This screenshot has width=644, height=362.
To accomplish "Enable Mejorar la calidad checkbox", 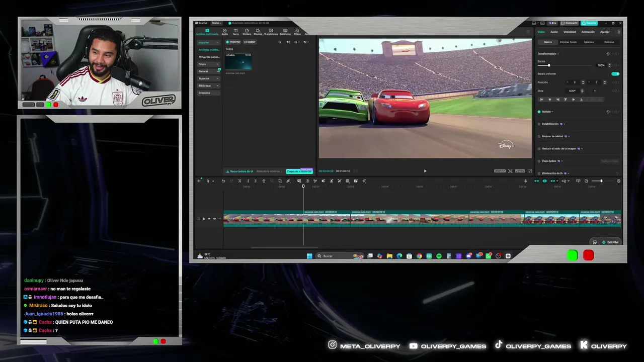I will coord(539,136).
